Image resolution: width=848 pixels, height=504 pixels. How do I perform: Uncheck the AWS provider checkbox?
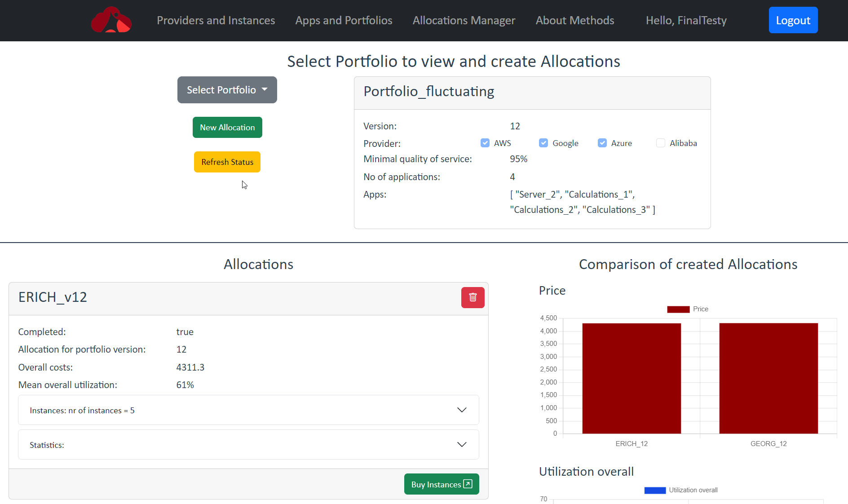pyautogui.click(x=485, y=143)
